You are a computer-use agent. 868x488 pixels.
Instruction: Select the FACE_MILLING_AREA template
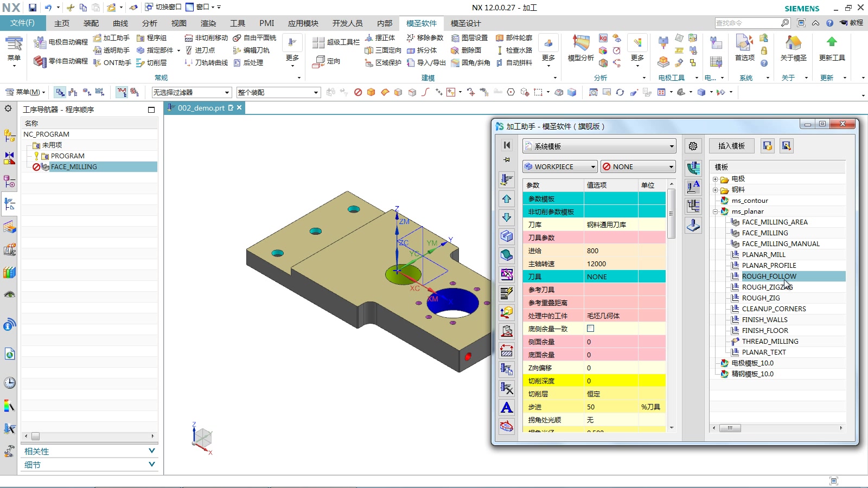tap(775, 222)
